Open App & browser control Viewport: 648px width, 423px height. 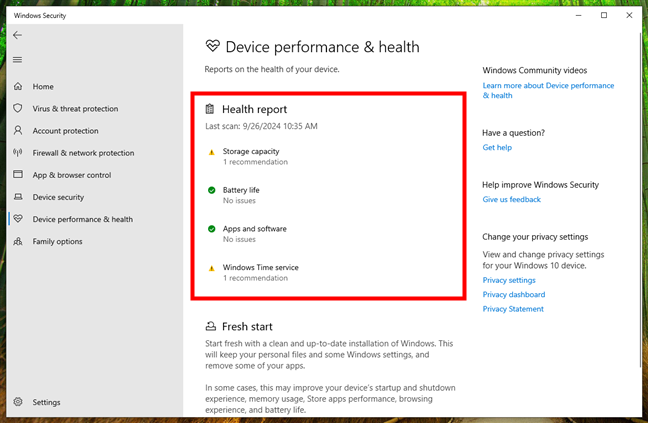click(x=72, y=175)
